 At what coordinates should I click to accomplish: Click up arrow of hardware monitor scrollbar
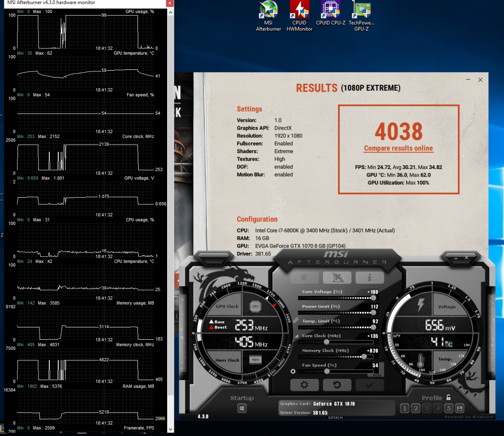[171, 12]
